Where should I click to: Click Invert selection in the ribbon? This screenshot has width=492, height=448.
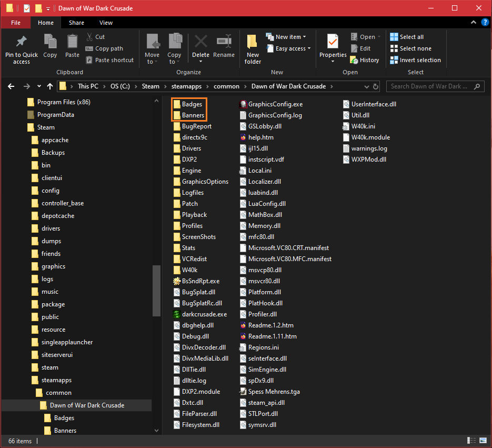pyautogui.click(x=416, y=60)
